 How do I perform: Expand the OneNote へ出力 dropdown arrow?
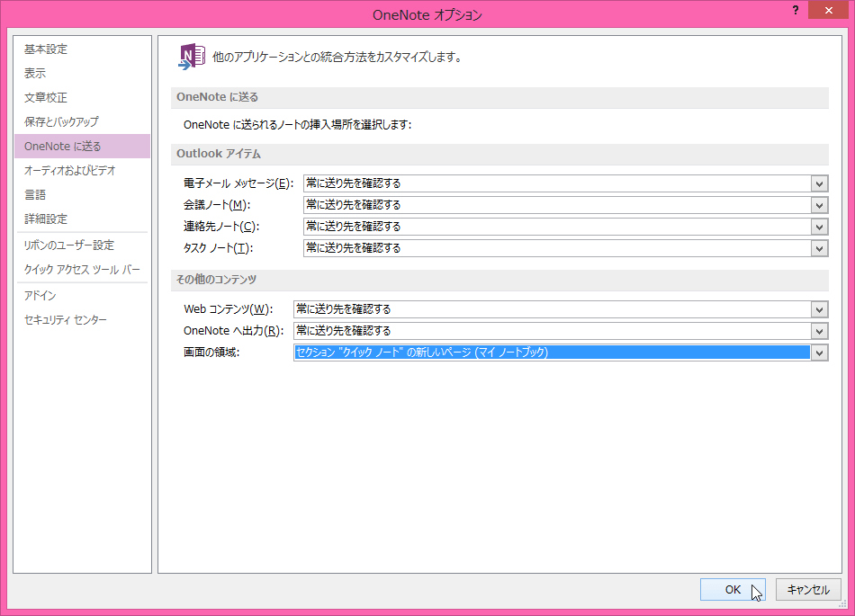click(819, 331)
